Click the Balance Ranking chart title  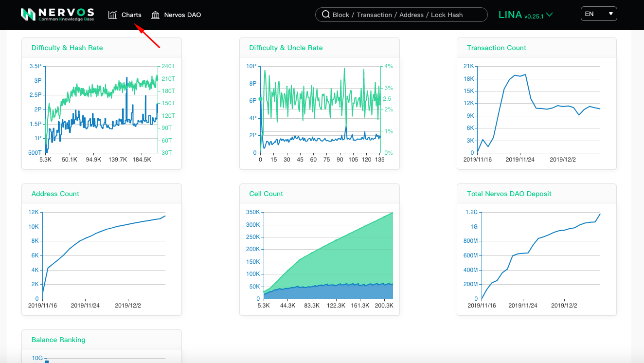(58, 340)
